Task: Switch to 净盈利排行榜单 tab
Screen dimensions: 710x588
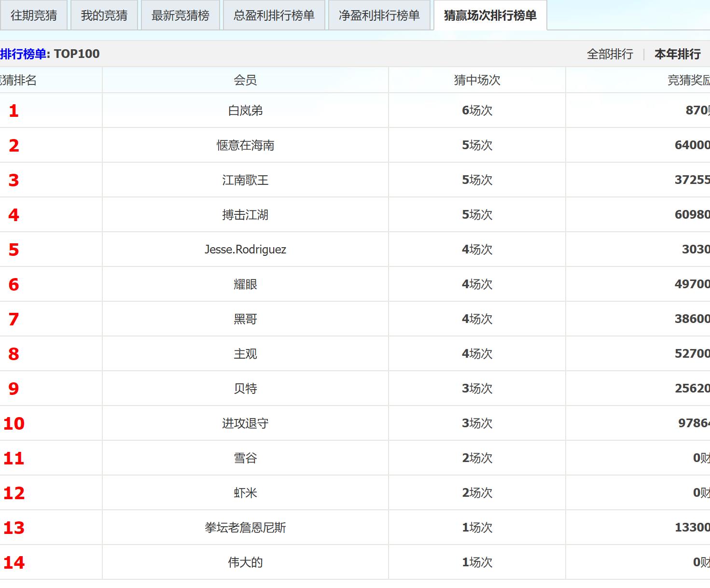Action: (x=379, y=15)
